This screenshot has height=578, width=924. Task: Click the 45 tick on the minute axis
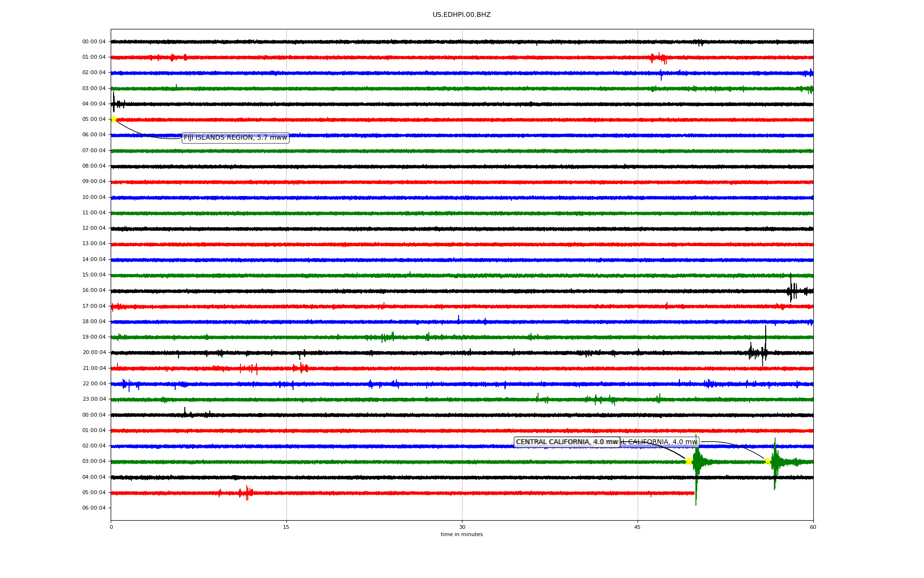[638, 527]
